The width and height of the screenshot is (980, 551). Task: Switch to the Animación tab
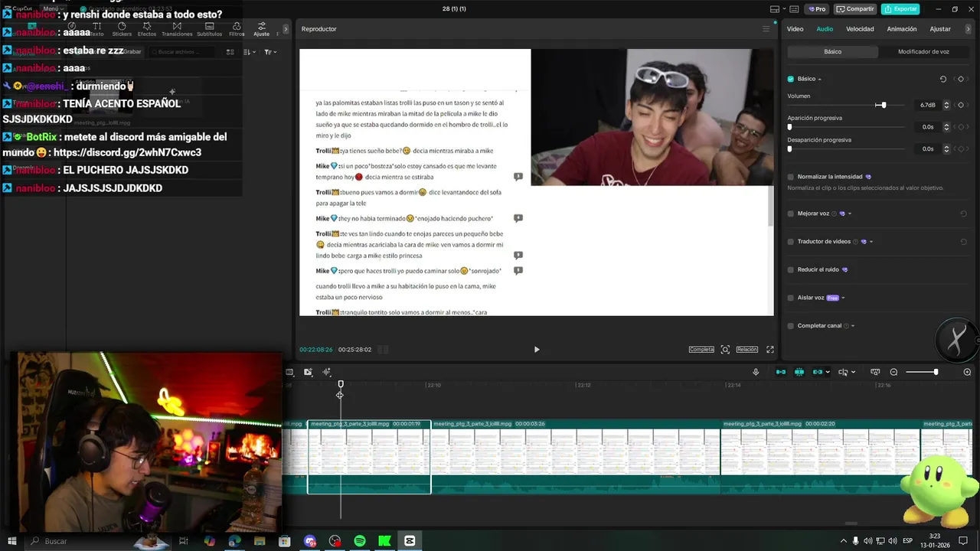click(901, 29)
